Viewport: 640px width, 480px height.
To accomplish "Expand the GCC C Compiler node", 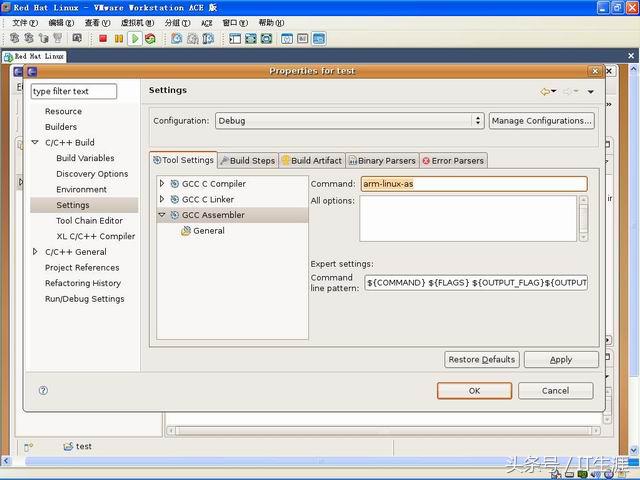I will click(x=162, y=184).
